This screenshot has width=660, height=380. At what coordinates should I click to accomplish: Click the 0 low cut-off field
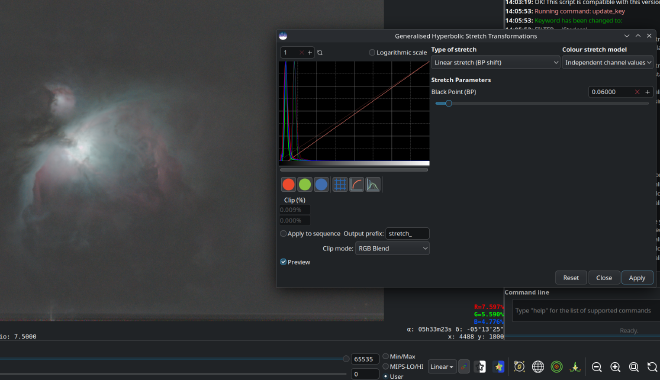tap(365, 374)
